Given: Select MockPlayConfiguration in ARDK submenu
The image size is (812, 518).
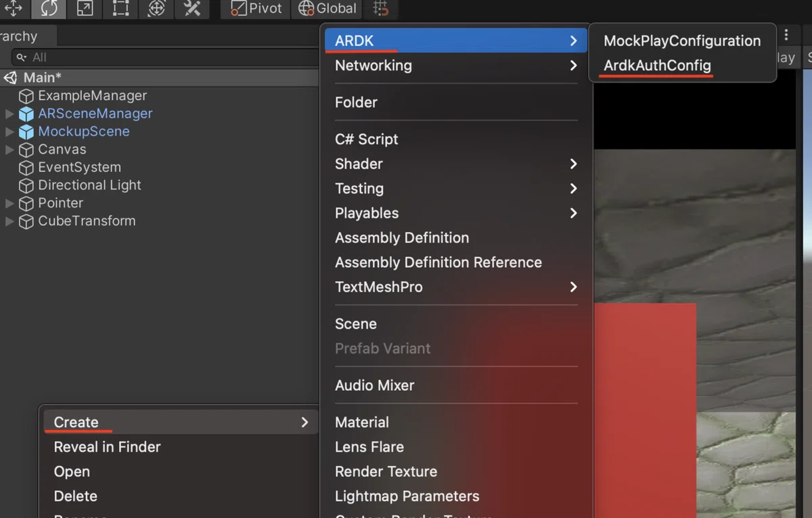Looking at the screenshot, I should (682, 41).
